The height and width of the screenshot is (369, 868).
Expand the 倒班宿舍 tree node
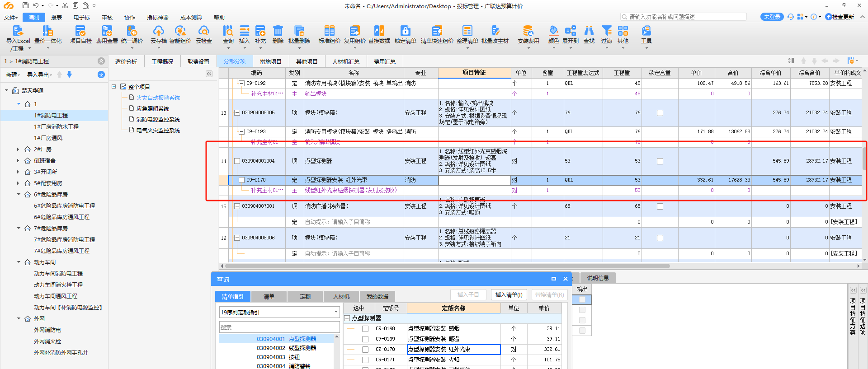coord(18,160)
